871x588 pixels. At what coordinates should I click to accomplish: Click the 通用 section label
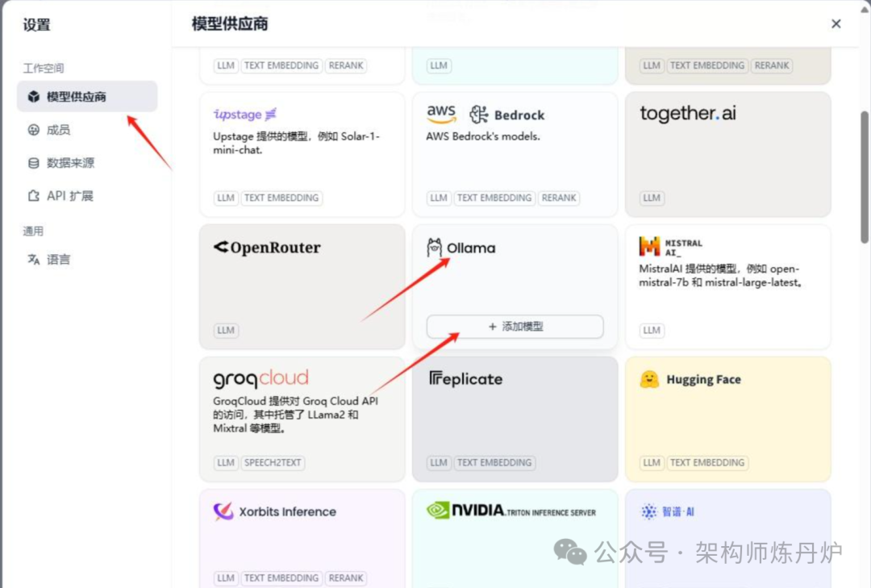pos(33,231)
